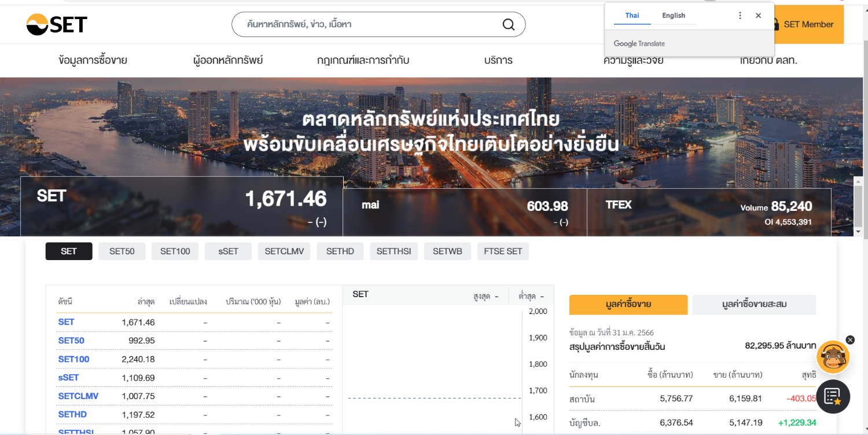This screenshot has width=868, height=435.
Task: Click the มูลค่า (ลบ.) column header
Action: pos(312,302)
